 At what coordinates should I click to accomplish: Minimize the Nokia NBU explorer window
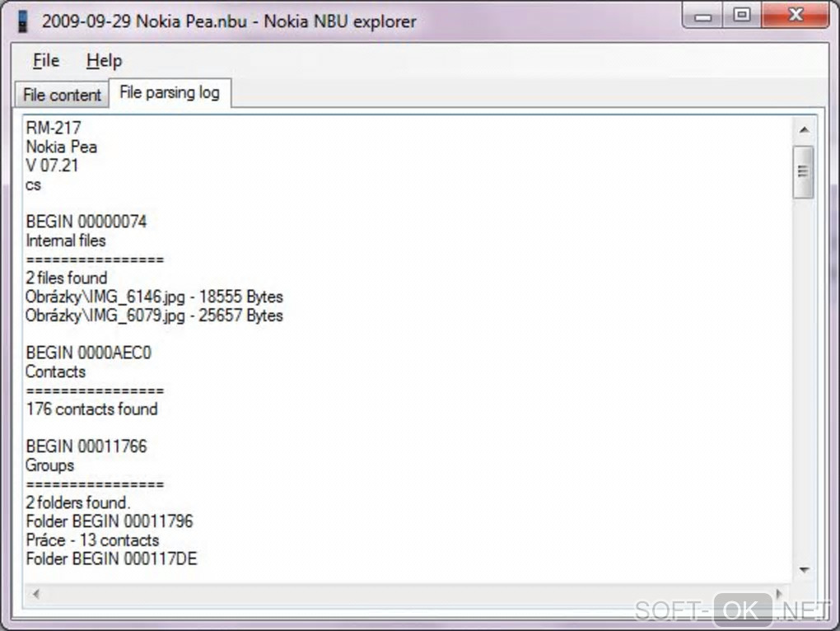click(x=702, y=16)
